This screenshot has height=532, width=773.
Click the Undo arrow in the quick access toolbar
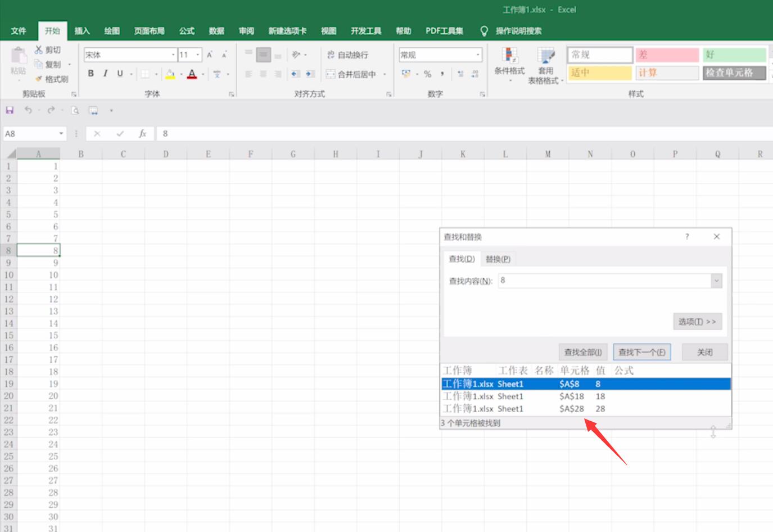[28, 110]
